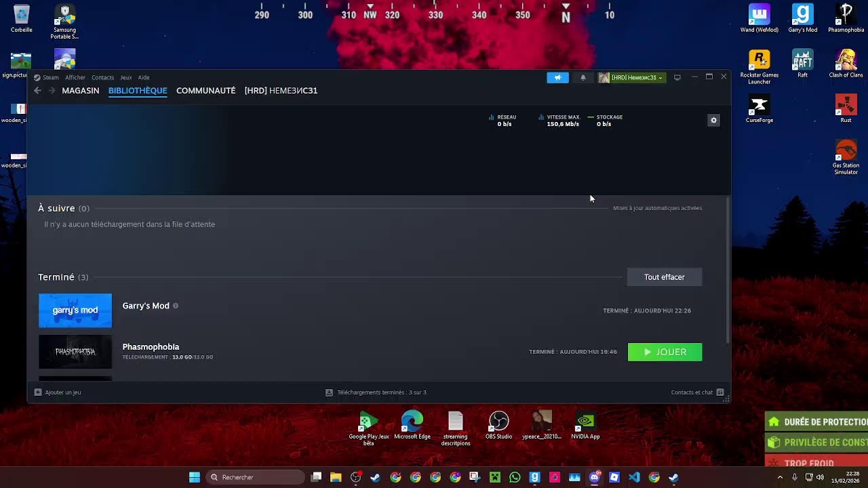Expand the [HRD] Немезис31 account dropdown
This screenshot has width=868, height=488.
[631, 77]
